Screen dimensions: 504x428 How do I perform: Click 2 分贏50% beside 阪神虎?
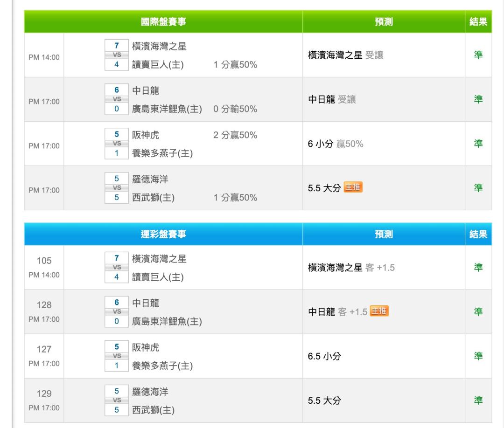click(x=235, y=135)
